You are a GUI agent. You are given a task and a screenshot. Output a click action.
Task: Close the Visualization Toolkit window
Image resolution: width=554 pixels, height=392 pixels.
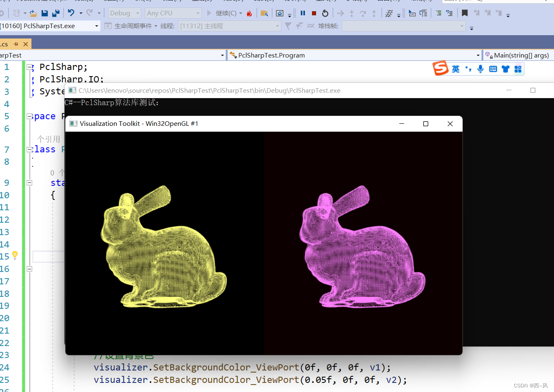(450, 124)
